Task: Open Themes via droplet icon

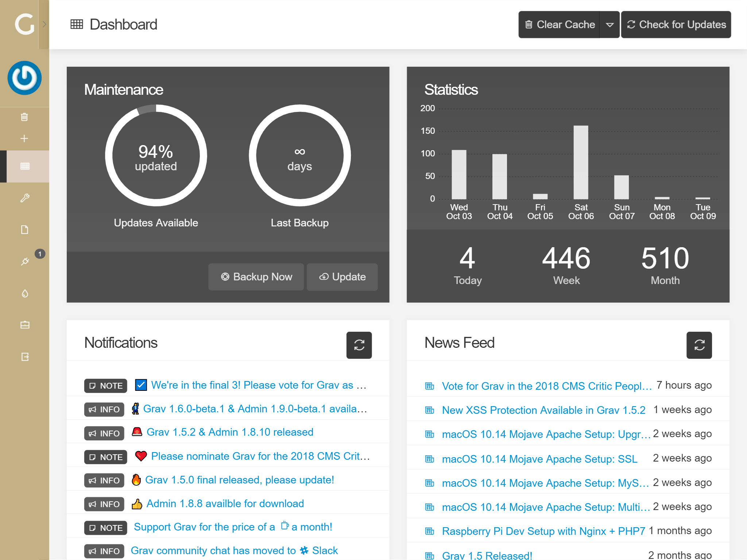Action: click(24, 293)
